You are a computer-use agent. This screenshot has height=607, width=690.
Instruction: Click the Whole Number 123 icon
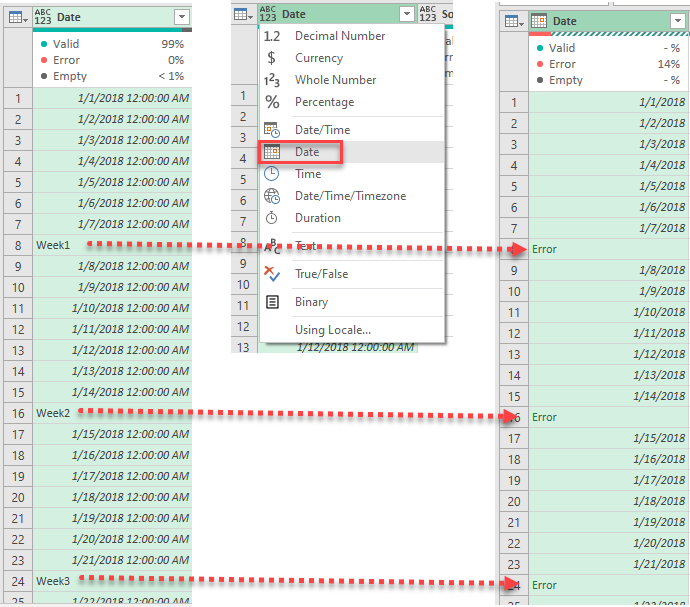pyautogui.click(x=271, y=80)
